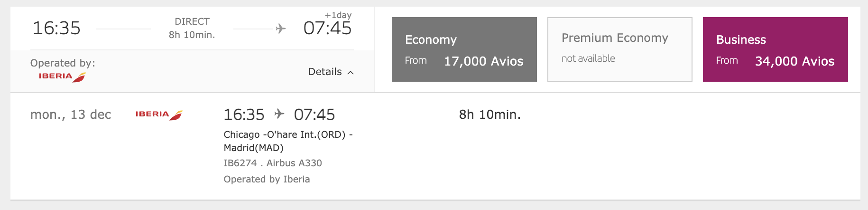Click the 8h 10min. duration in details
868x210 pixels.
point(490,115)
